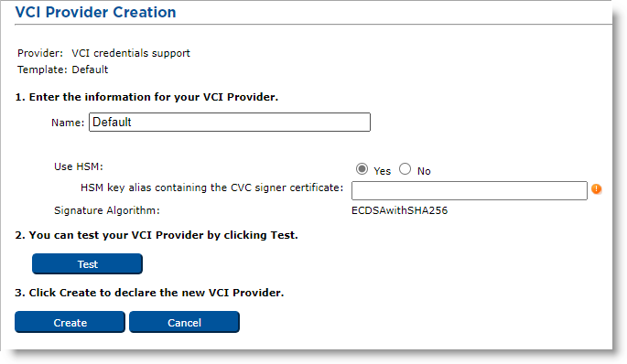Viewport: 627px width, 364px height.
Task: Click the Provider label at top
Action: pos(40,53)
